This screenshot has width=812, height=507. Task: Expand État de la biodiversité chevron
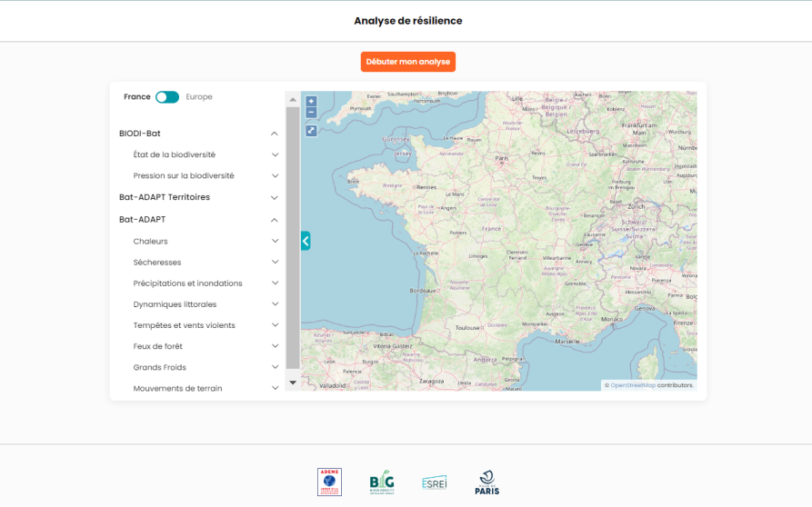pyautogui.click(x=275, y=154)
